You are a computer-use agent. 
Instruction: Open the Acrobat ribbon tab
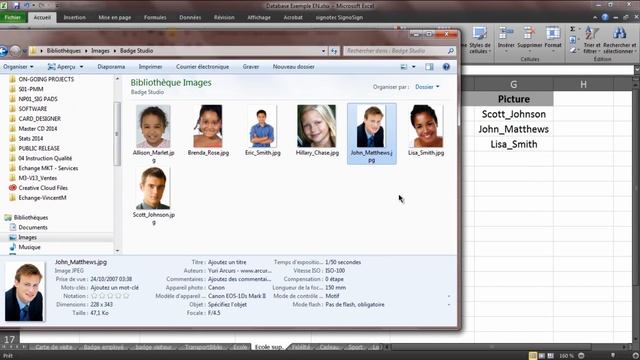(x=293, y=18)
